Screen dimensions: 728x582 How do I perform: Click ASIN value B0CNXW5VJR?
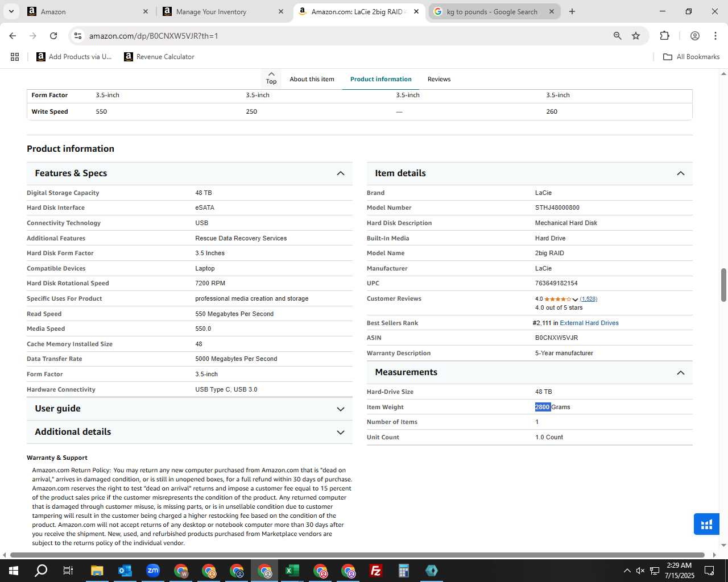[556, 338]
